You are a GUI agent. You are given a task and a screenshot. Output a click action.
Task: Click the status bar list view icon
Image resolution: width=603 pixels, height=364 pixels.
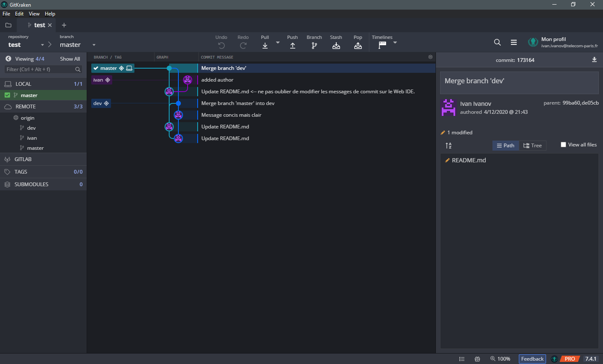[462, 359]
